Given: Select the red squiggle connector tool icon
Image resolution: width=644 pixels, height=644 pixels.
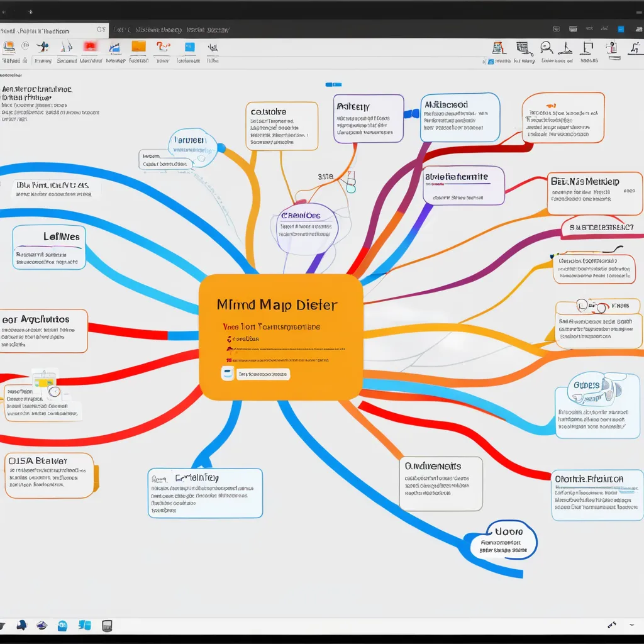Looking at the screenshot, I should pos(163,47).
